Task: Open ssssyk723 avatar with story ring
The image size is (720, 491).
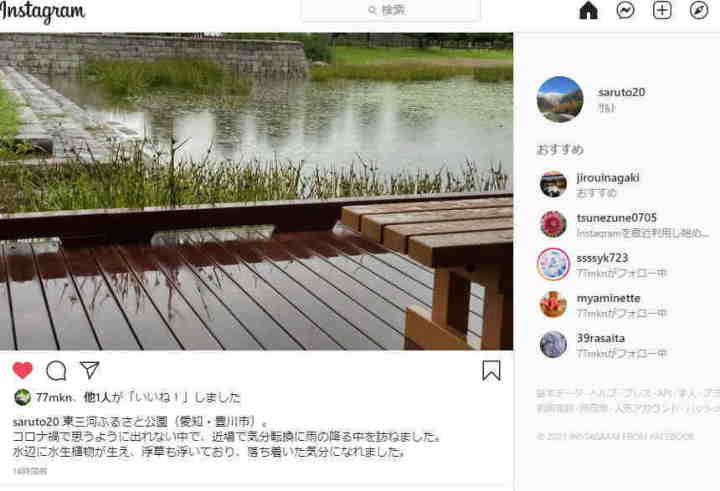Action: [x=553, y=264]
